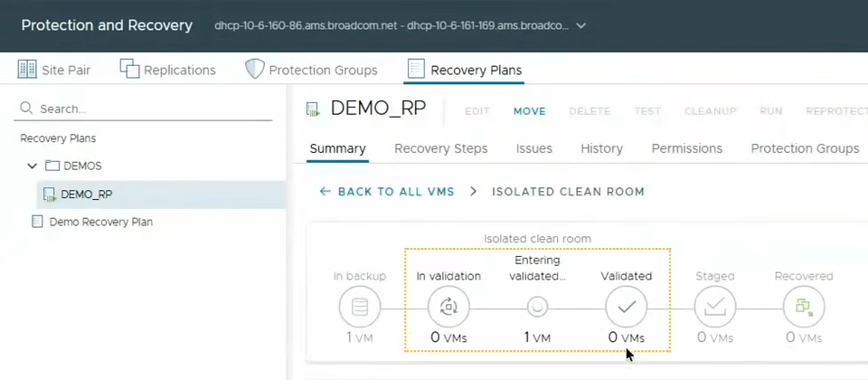Open the Replications tab
Screen dimensions: 868x380
168,71
